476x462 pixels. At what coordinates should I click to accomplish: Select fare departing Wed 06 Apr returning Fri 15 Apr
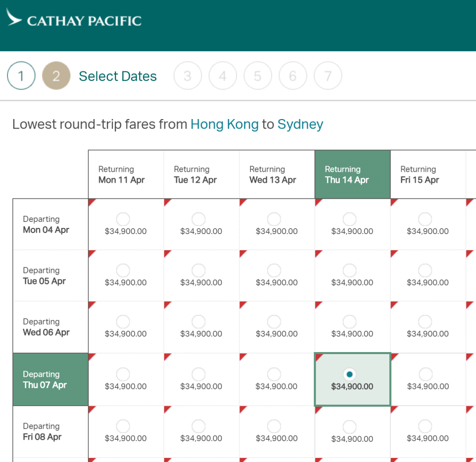point(425,322)
